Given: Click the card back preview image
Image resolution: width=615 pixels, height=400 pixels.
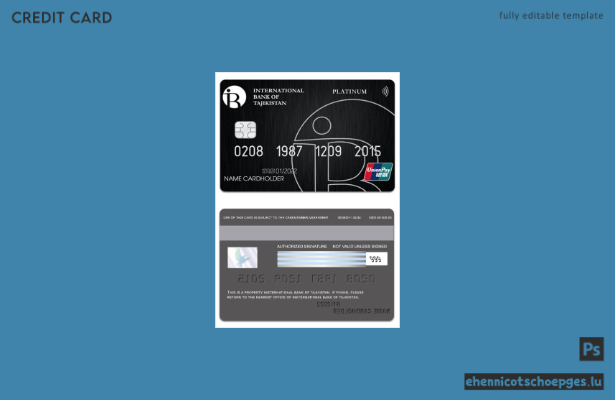Looking at the screenshot, I should (307, 265).
